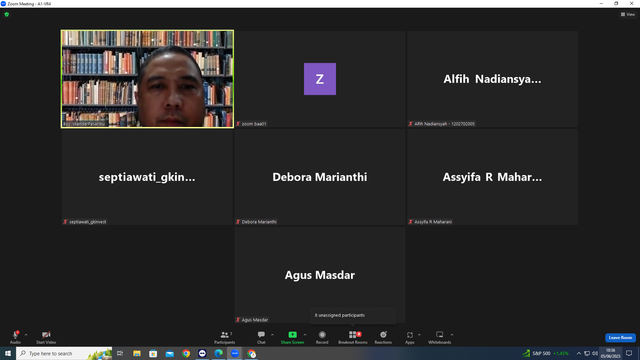
Task: Open the View layout menu
Action: [628, 14]
